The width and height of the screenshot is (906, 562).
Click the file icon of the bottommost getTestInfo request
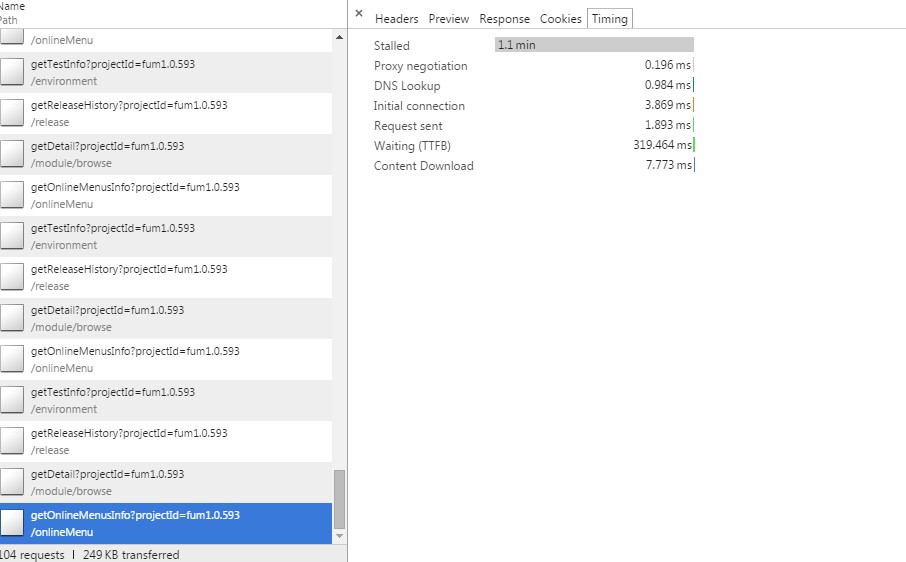pyautogui.click(x=12, y=400)
